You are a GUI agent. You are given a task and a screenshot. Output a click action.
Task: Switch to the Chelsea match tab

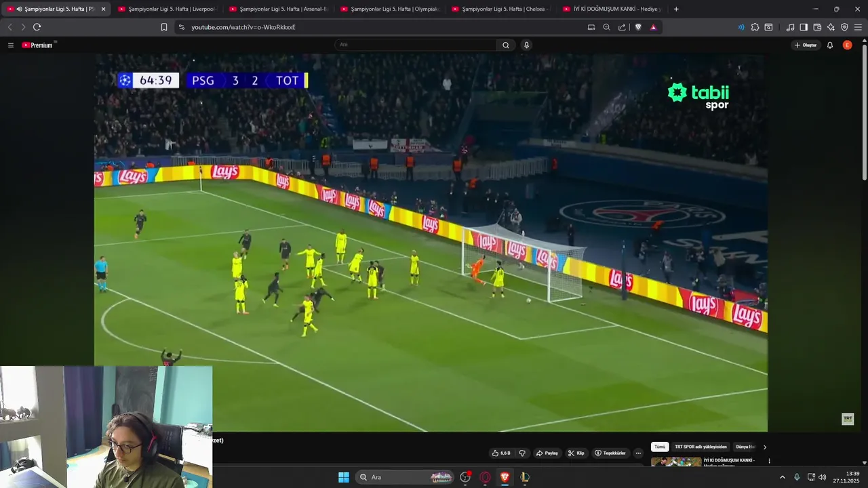pos(500,9)
